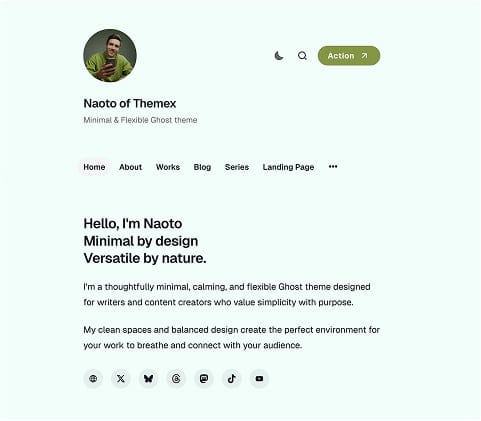
Task: Open the Works navigation link
Action: (x=168, y=167)
